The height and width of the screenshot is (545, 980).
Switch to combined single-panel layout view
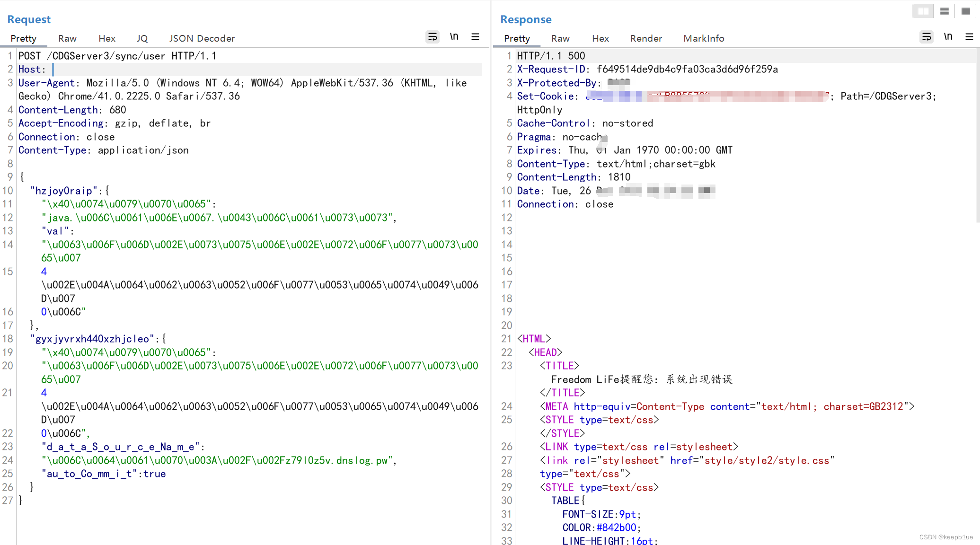[966, 11]
